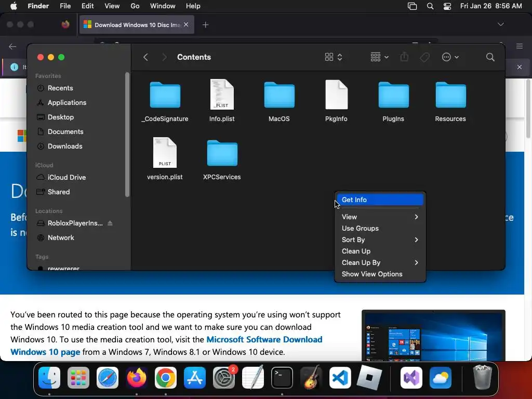Expand the Clean Up By submenu
This screenshot has width=532, height=399.
click(x=380, y=262)
